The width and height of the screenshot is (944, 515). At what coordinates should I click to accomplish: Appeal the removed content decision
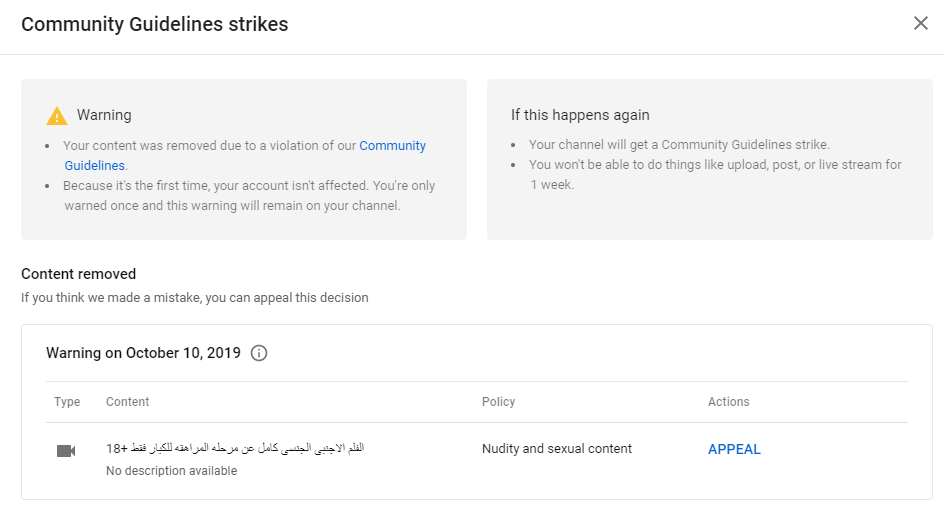734,449
